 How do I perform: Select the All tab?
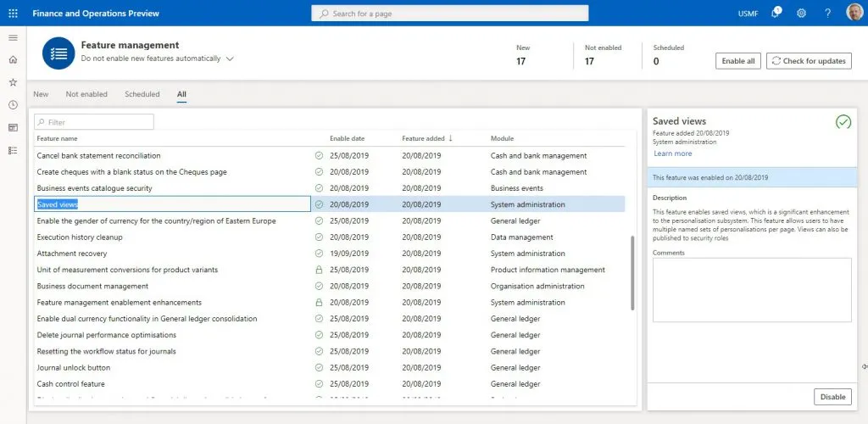click(x=181, y=94)
